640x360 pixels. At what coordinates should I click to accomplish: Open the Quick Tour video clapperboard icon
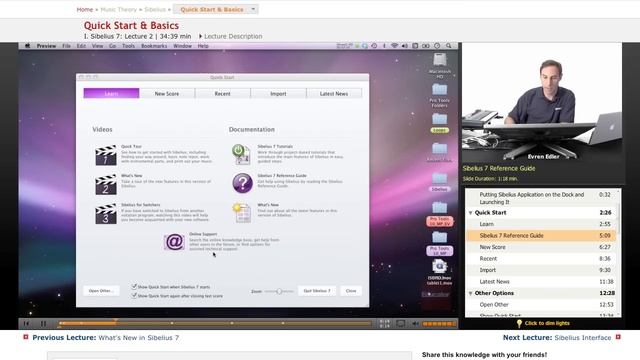pyautogui.click(x=106, y=155)
